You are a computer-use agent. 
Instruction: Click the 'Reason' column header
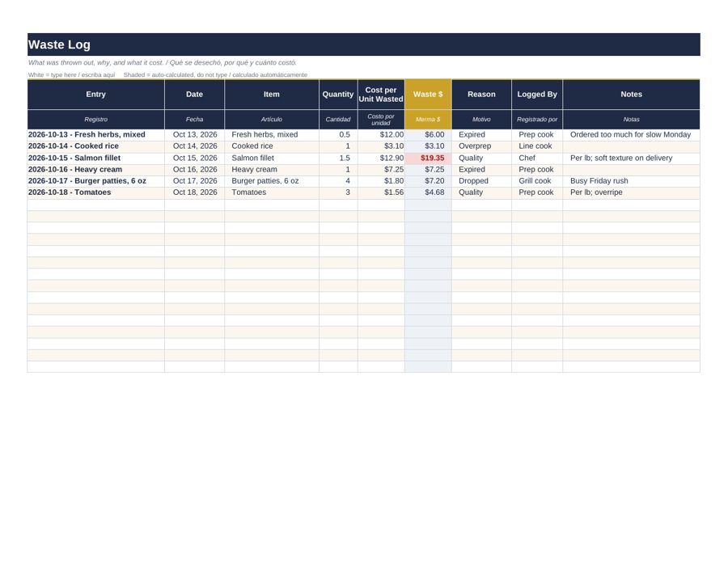(x=481, y=95)
